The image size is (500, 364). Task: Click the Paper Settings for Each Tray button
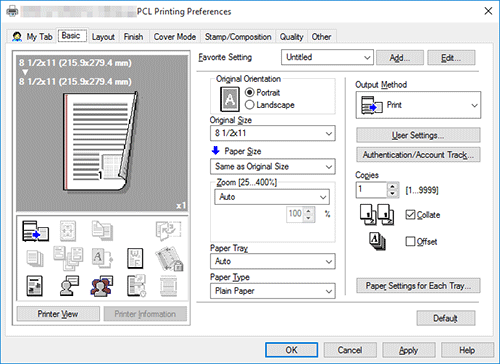pyautogui.click(x=418, y=286)
